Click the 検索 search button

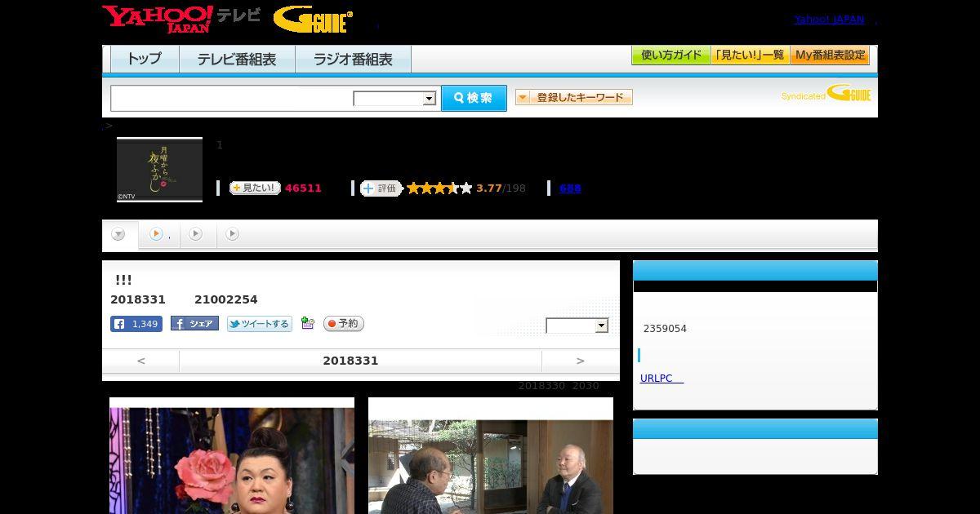pyautogui.click(x=474, y=98)
